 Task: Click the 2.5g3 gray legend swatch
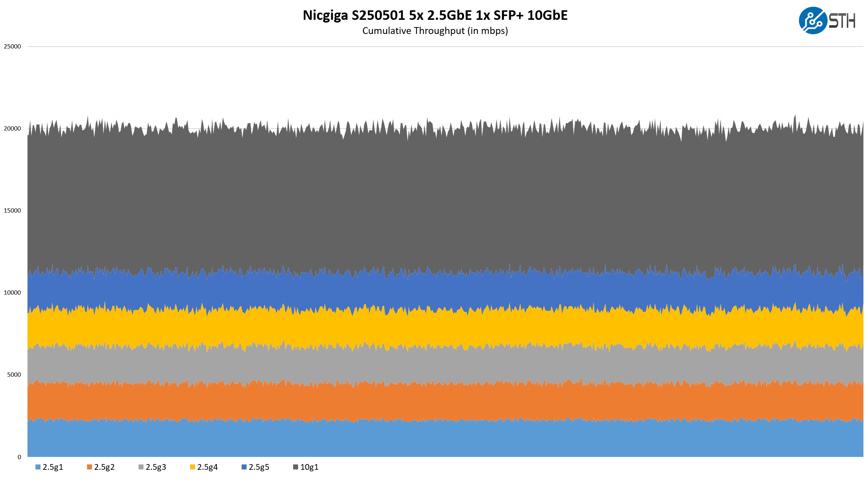click(141, 467)
